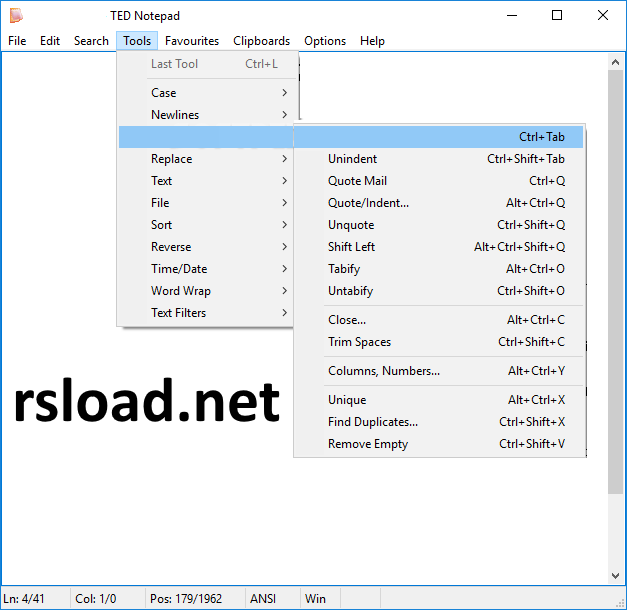Click the scrollbar down arrow
The image size is (627, 610).
click(x=615, y=576)
